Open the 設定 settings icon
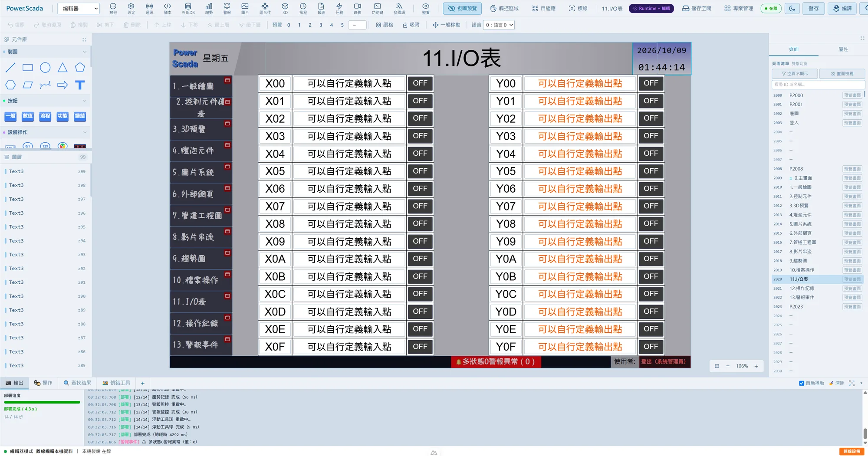The image size is (868, 456). [131, 8]
